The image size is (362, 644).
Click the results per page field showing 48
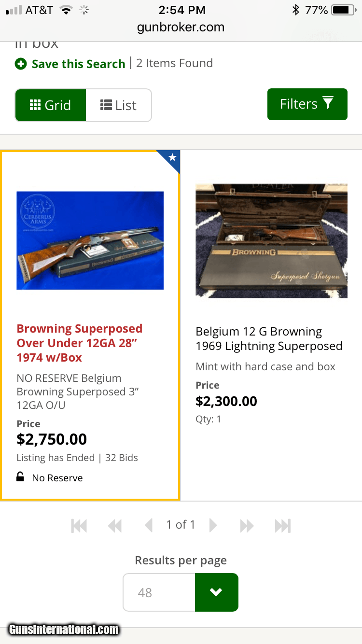point(159,592)
